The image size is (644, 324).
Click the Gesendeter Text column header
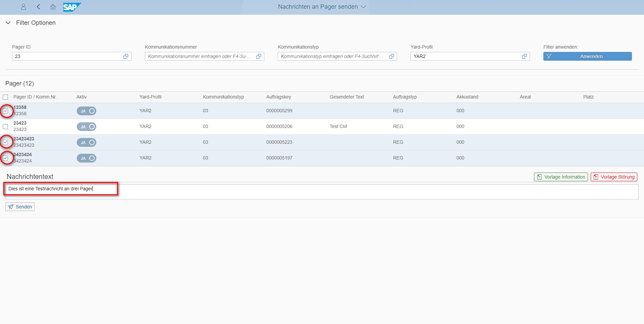tap(347, 97)
